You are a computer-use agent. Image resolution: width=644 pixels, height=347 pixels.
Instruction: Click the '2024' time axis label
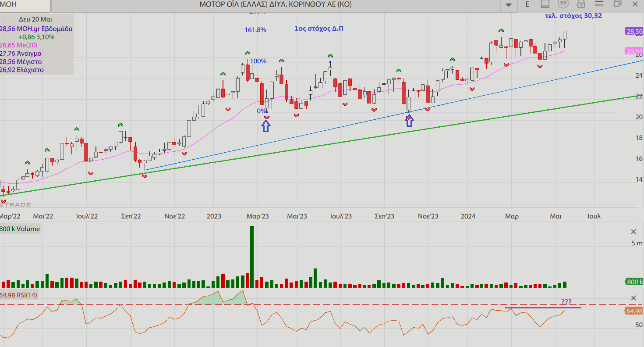(x=468, y=216)
